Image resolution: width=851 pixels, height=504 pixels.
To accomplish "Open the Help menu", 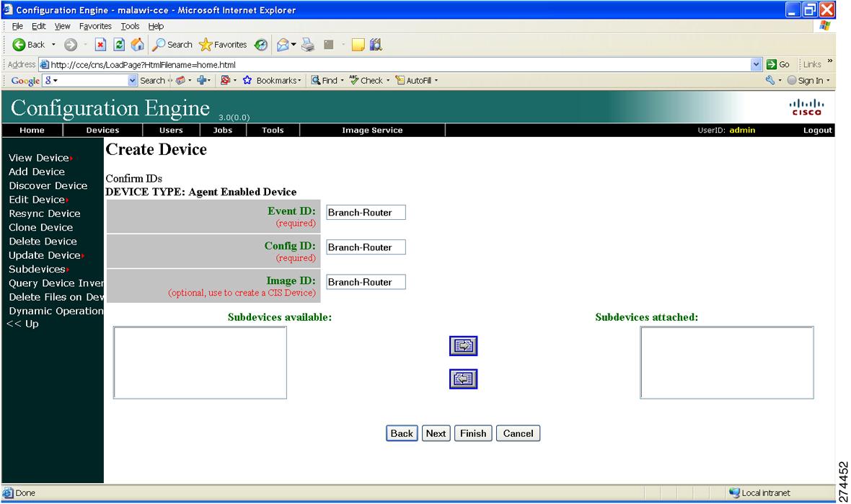I will tap(156, 26).
